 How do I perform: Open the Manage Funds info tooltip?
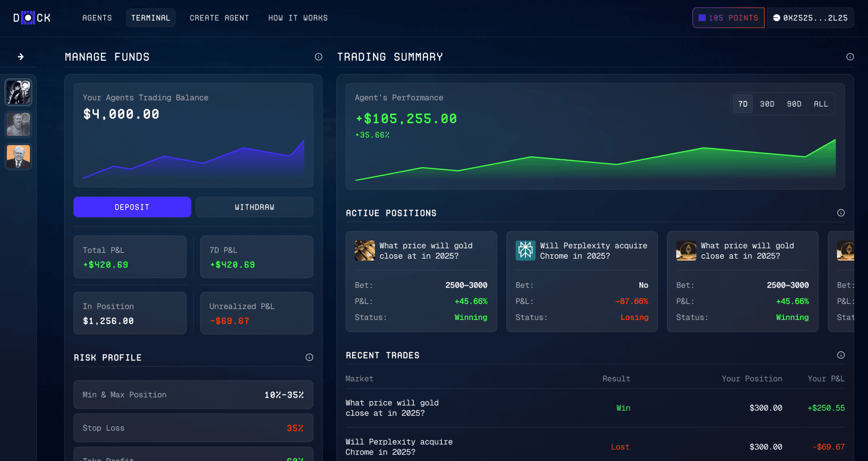(x=318, y=57)
